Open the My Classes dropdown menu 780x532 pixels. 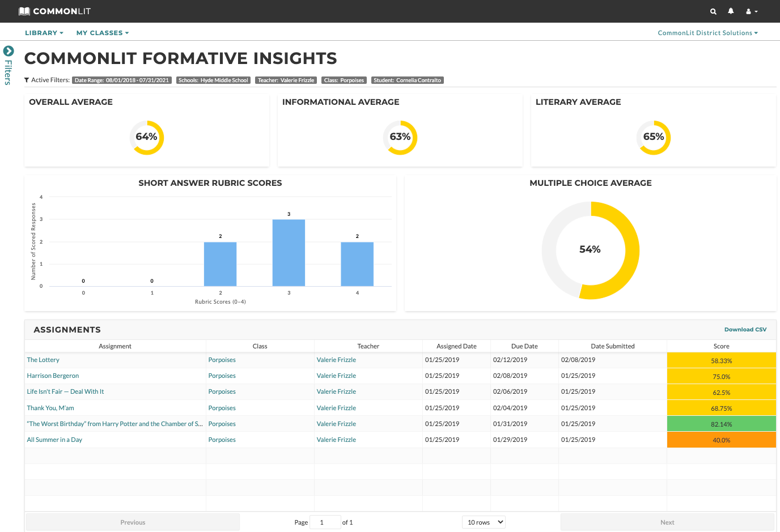pos(103,33)
